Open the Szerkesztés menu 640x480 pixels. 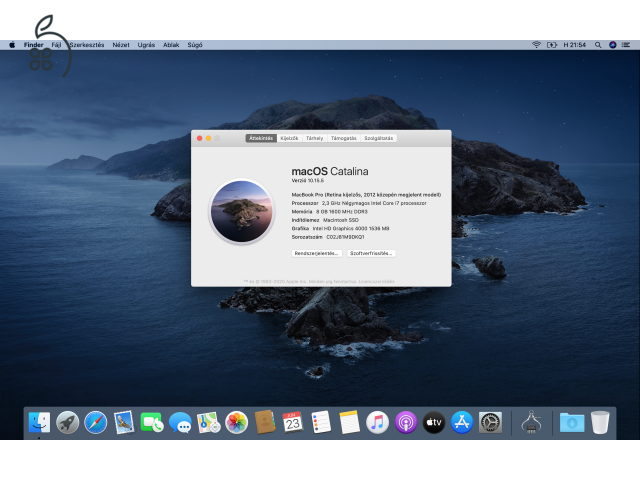click(x=87, y=45)
